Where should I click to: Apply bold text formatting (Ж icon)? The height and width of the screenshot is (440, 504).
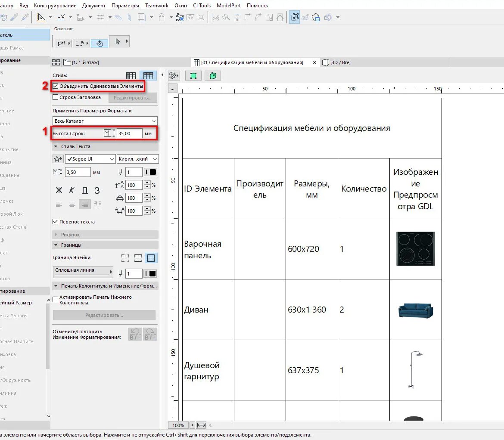(x=59, y=190)
